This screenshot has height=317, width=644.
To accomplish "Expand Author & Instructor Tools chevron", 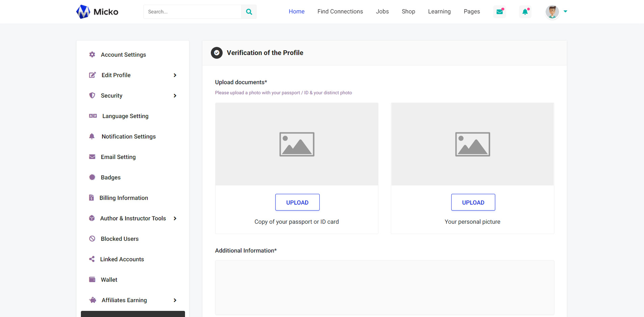I will coord(175,219).
